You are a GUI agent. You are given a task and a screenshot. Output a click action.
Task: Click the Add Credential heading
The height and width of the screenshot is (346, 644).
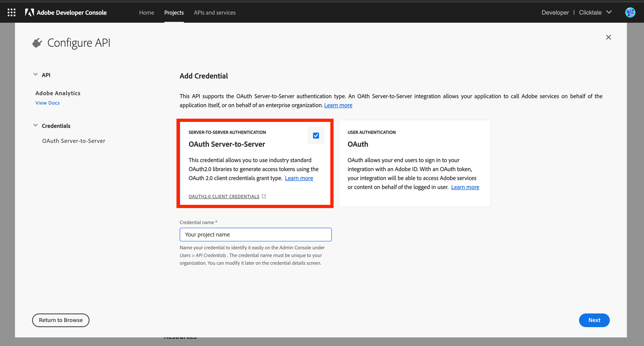pyautogui.click(x=203, y=76)
